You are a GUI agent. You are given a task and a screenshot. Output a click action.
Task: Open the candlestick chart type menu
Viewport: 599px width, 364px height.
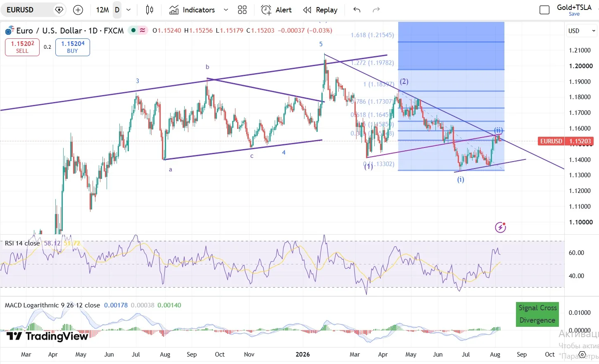pos(150,10)
